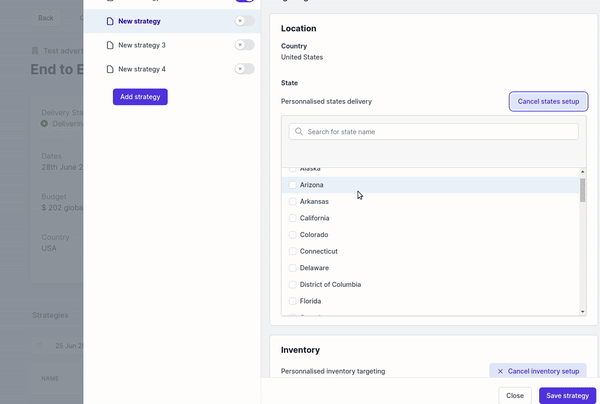
Task: Click the document icon beside New strategy 3
Action: [x=110, y=45]
